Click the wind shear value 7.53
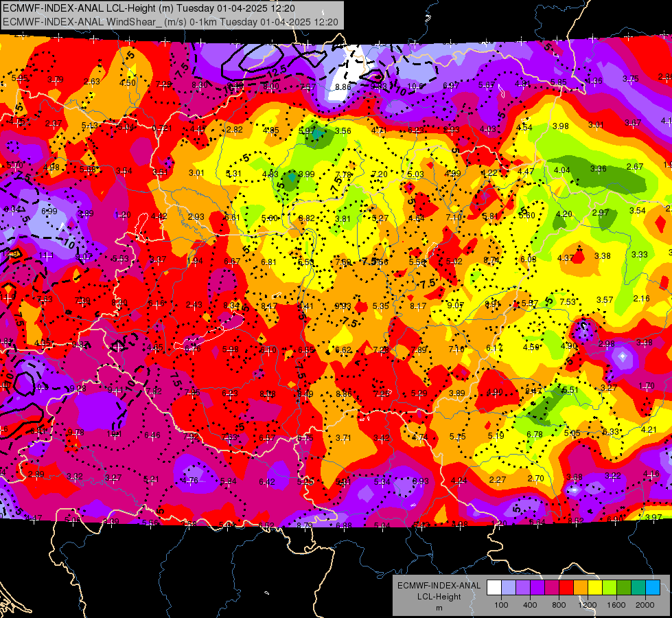Screen dimensions: 672x618 [568, 302]
